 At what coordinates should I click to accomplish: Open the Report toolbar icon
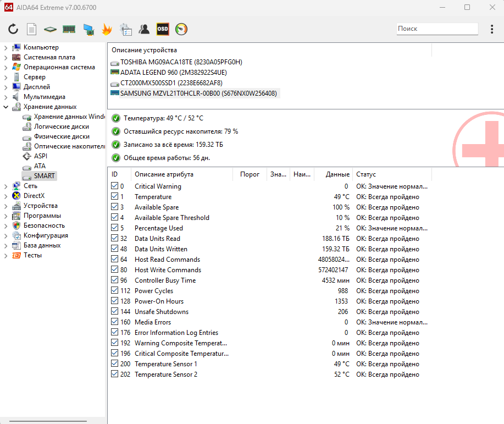pos(31,29)
